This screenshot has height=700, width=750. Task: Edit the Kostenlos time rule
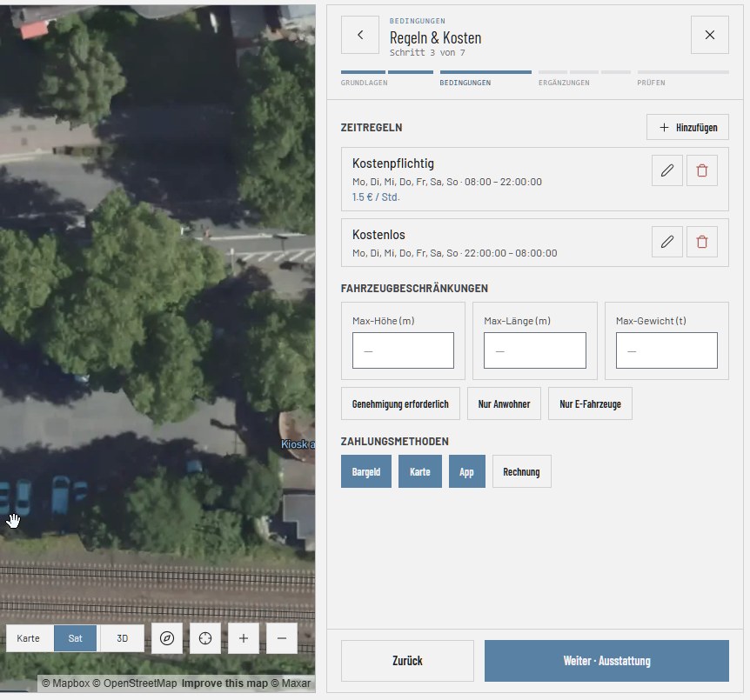[x=667, y=242]
